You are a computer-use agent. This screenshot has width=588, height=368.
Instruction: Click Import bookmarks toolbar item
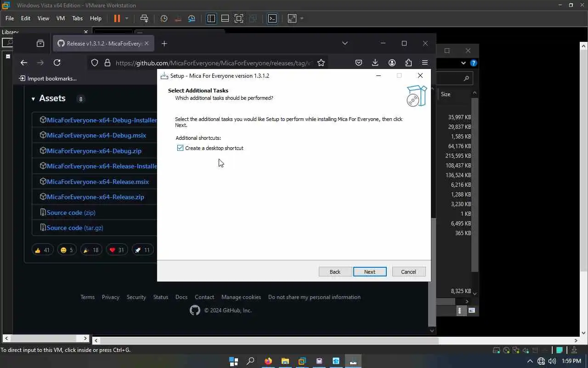pyautogui.click(x=48, y=79)
